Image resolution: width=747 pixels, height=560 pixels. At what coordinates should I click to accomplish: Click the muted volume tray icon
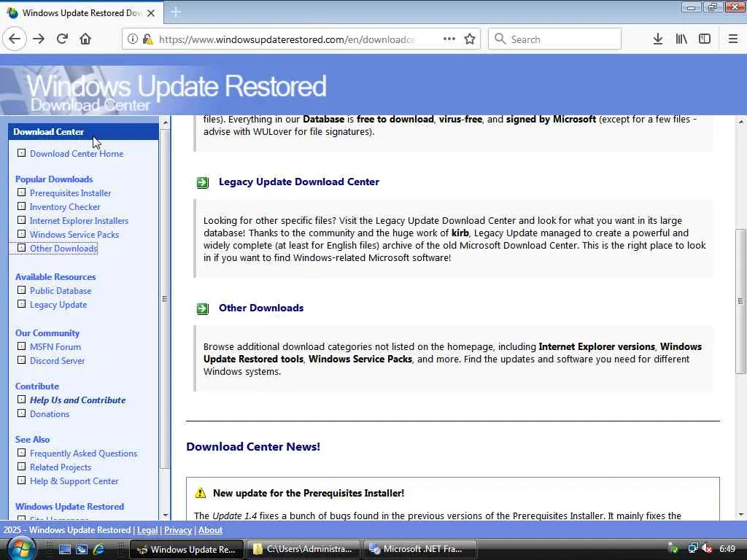[707, 549]
